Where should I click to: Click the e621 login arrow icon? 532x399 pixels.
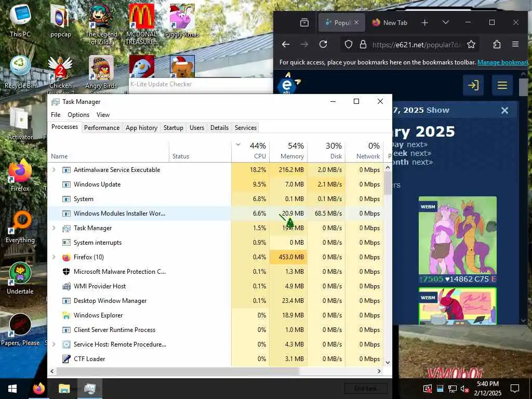pos(473,85)
